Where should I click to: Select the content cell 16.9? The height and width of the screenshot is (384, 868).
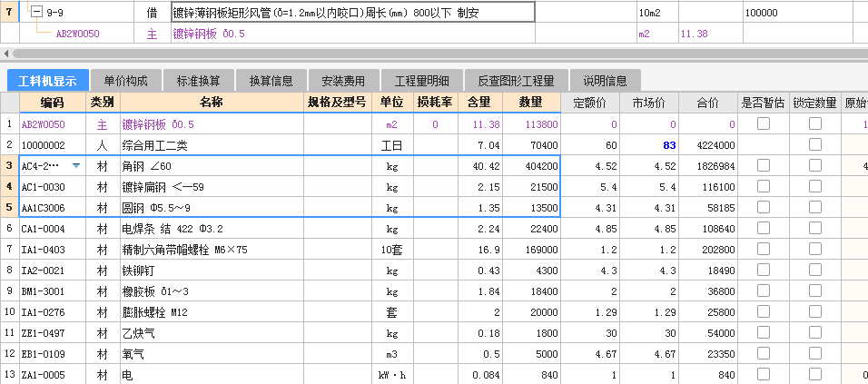(480, 250)
